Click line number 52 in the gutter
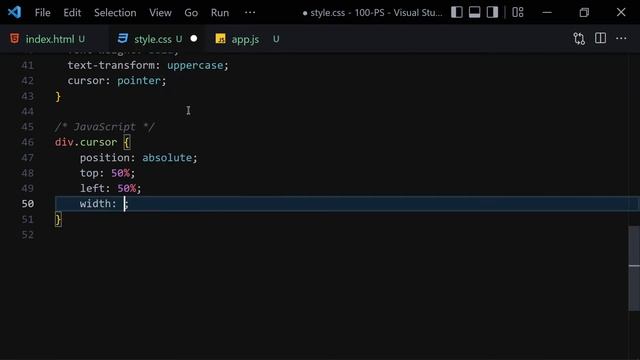 pos(27,235)
